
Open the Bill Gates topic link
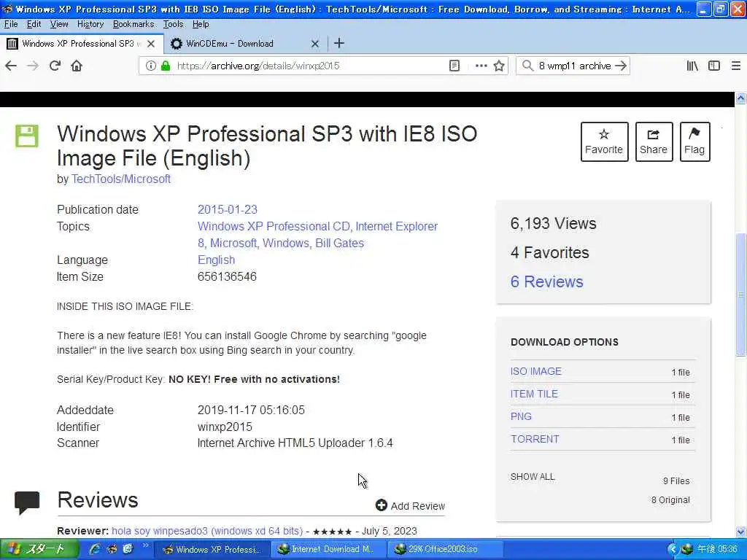coord(340,243)
